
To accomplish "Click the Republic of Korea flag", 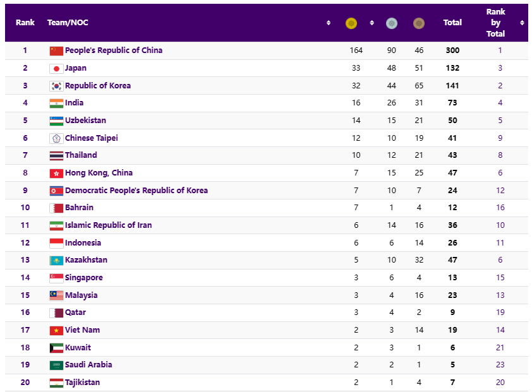I will 56,86.
